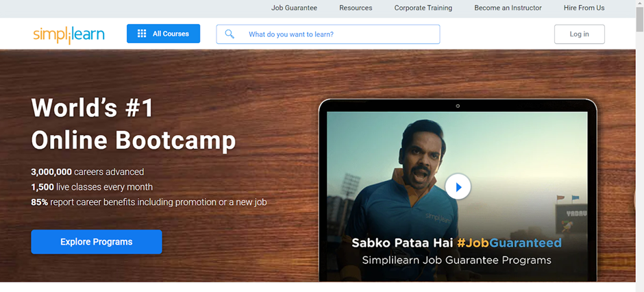Click the '85% report career benefits' line

click(149, 202)
